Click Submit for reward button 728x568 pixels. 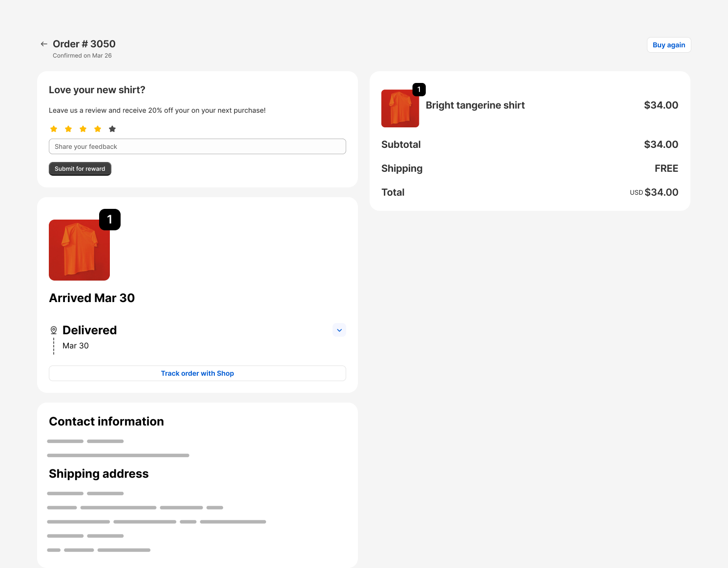pos(80,169)
